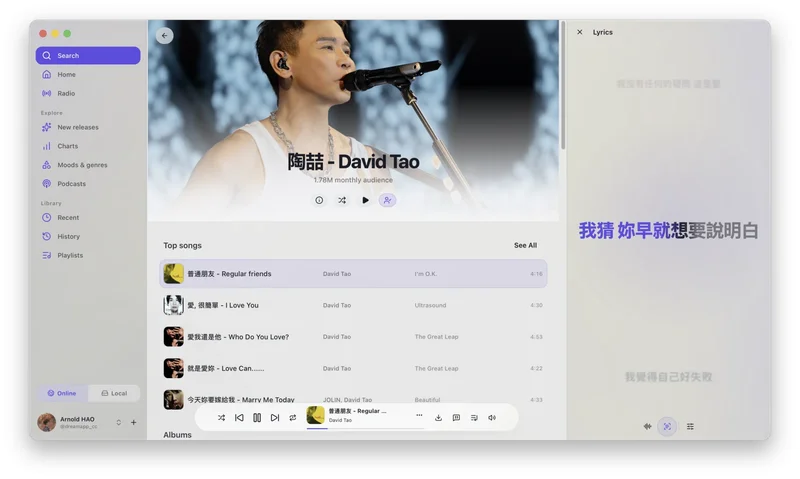Open I Love You album cover thumbnail

click(173, 305)
